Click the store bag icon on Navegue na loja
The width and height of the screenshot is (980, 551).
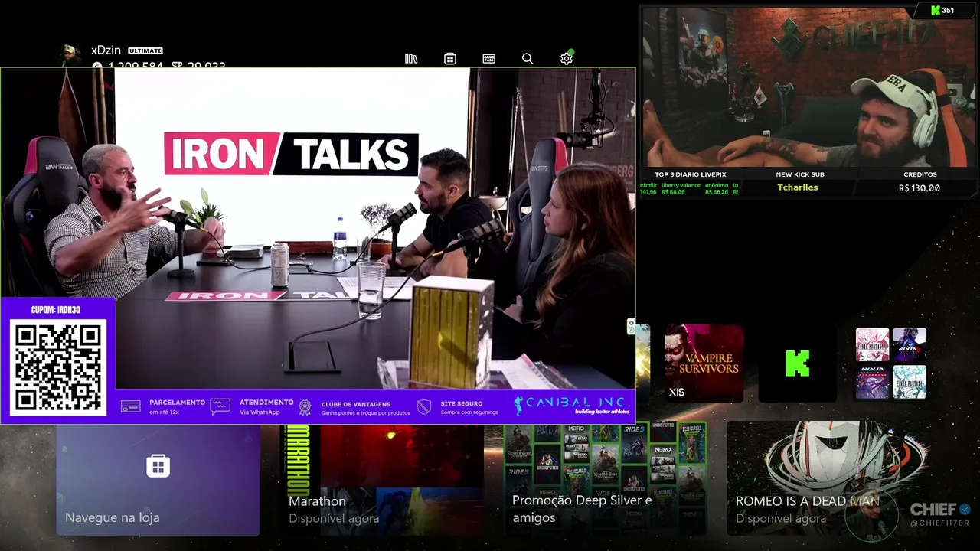pos(158,465)
